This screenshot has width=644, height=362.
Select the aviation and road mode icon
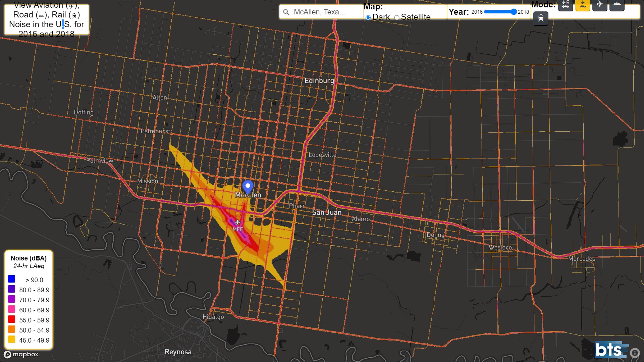point(583,5)
